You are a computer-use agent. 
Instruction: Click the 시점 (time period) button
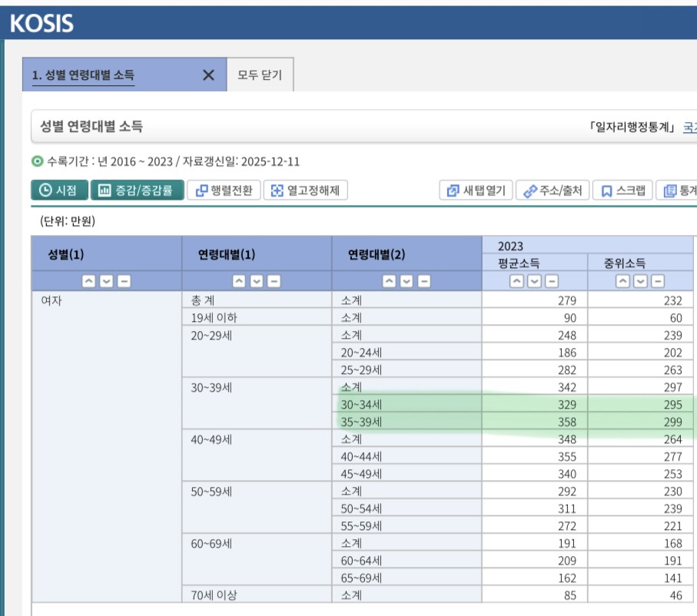click(59, 190)
